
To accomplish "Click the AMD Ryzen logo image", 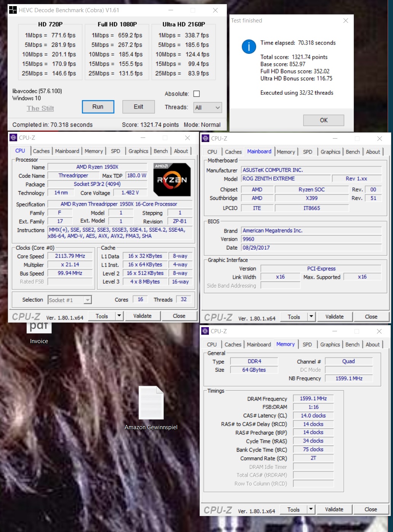I will (172, 179).
